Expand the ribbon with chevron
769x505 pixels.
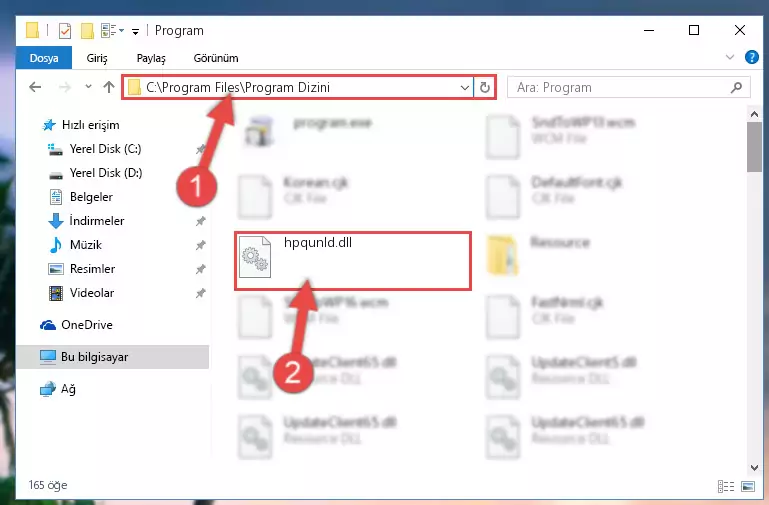(730, 57)
